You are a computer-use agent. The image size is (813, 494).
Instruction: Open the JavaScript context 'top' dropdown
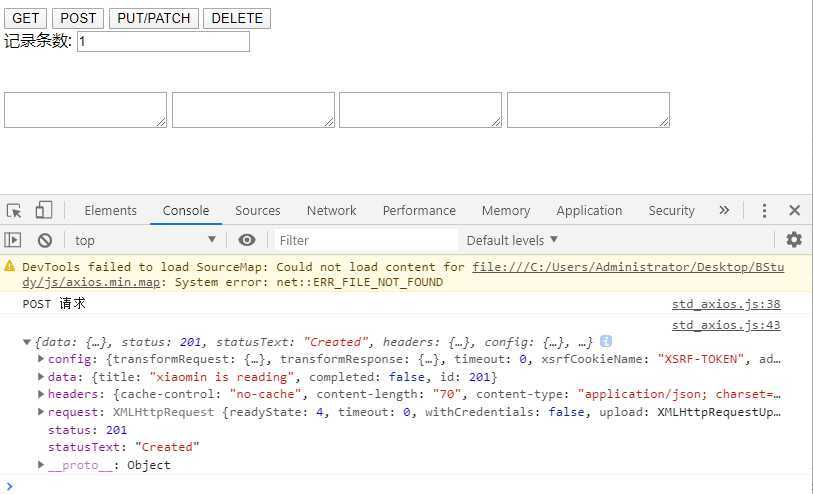coord(145,240)
